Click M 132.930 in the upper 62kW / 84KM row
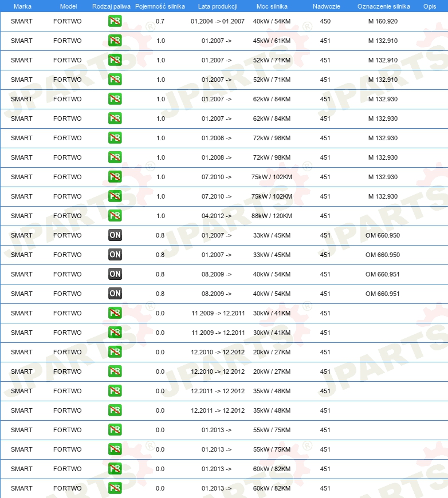The height and width of the screenshot is (498, 448). pos(383,99)
